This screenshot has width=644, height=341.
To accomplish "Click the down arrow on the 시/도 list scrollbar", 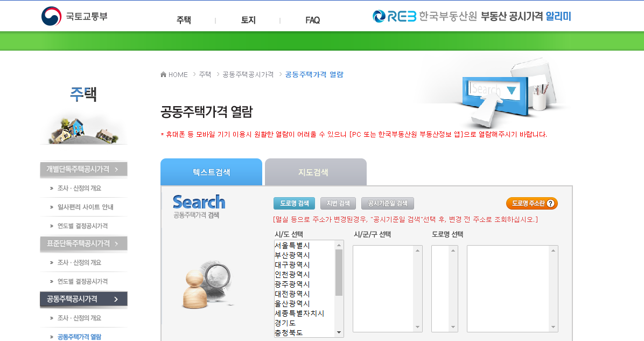I will (x=339, y=332).
